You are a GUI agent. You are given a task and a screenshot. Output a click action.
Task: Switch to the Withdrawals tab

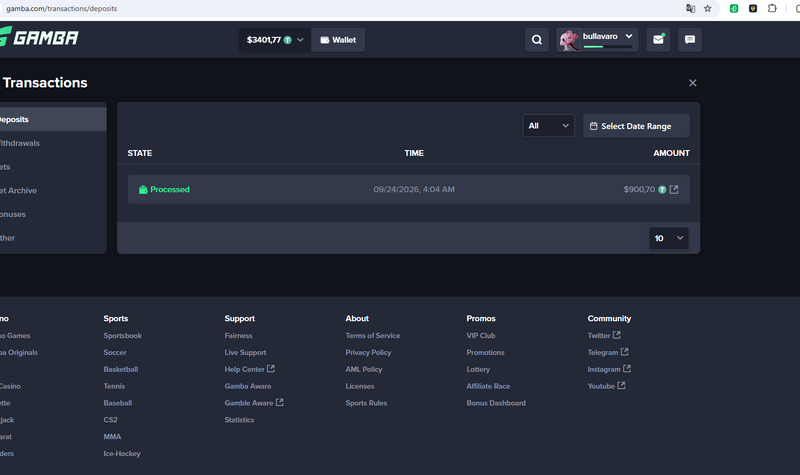53,143
